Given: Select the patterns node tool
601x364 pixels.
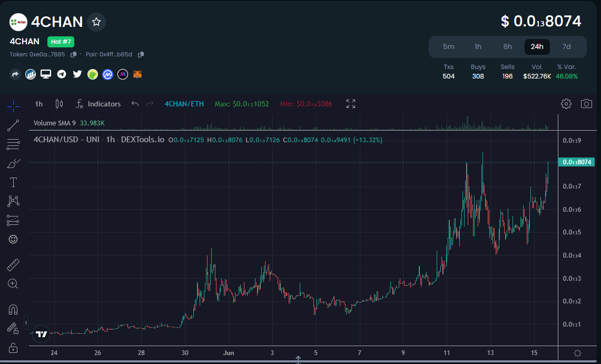Looking at the screenshot, I should (13, 201).
